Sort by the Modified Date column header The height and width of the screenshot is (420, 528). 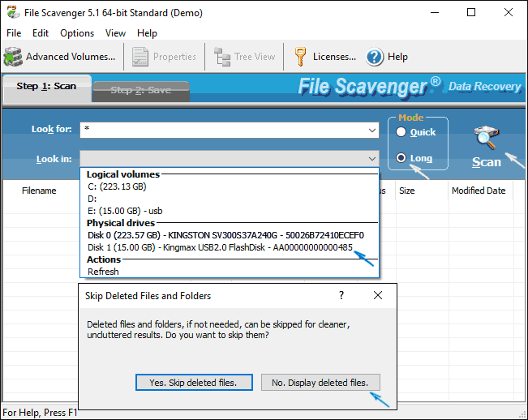480,191
